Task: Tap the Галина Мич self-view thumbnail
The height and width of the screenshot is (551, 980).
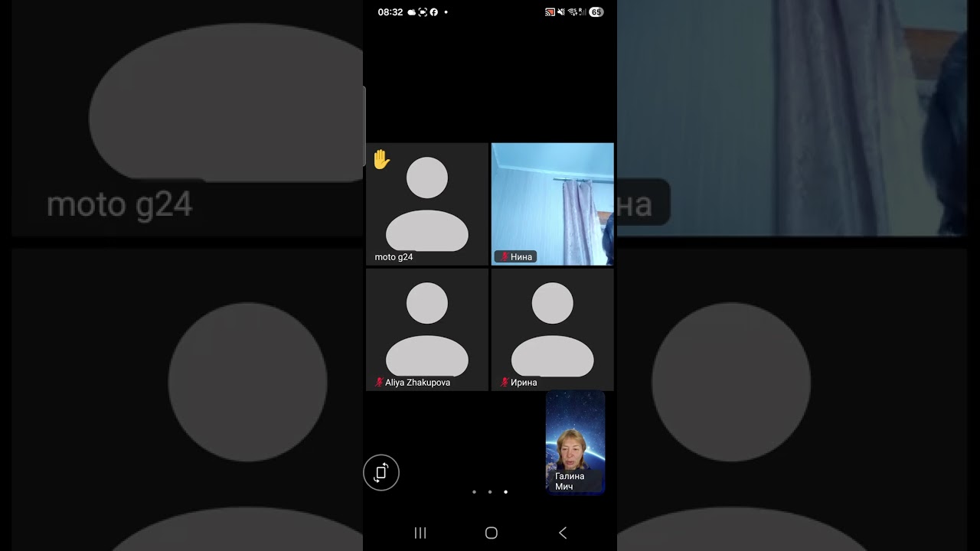Action: click(x=576, y=442)
